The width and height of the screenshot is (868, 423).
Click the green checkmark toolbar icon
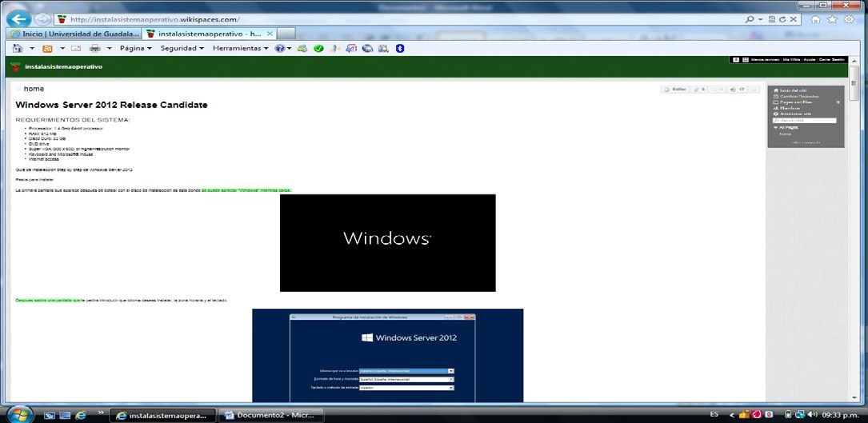point(318,48)
